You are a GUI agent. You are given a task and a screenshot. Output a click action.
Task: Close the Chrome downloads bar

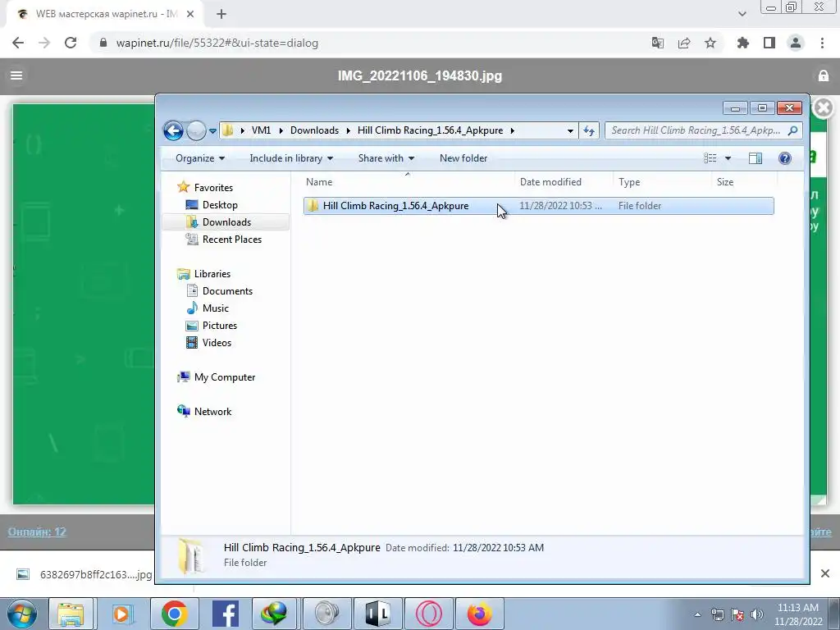pyautogui.click(x=825, y=573)
